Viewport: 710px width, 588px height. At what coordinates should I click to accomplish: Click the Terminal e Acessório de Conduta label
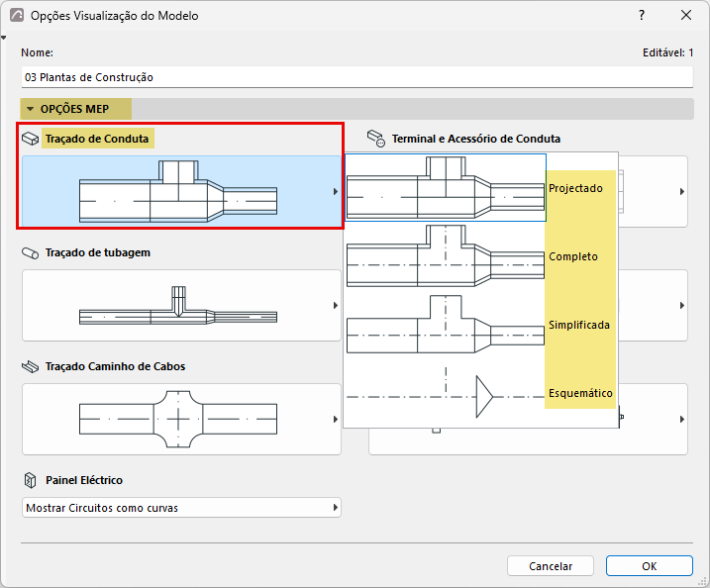pyautogui.click(x=476, y=139)
